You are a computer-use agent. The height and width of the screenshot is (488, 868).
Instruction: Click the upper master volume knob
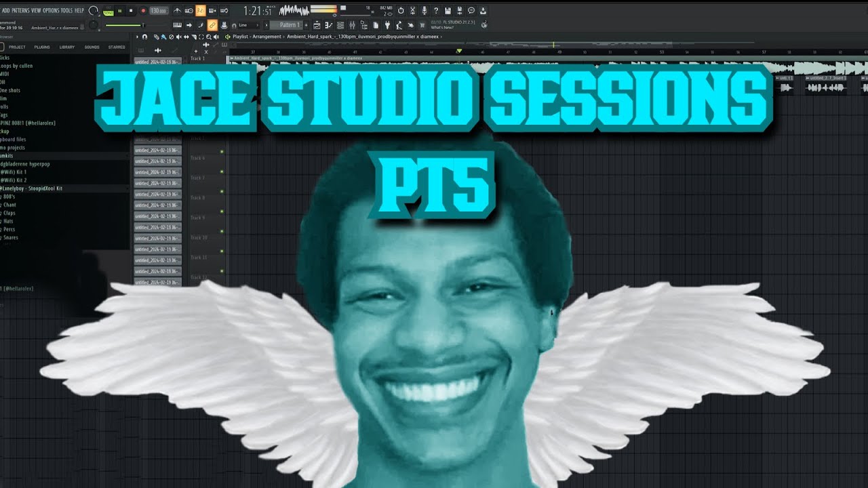(x=93, y=10)
